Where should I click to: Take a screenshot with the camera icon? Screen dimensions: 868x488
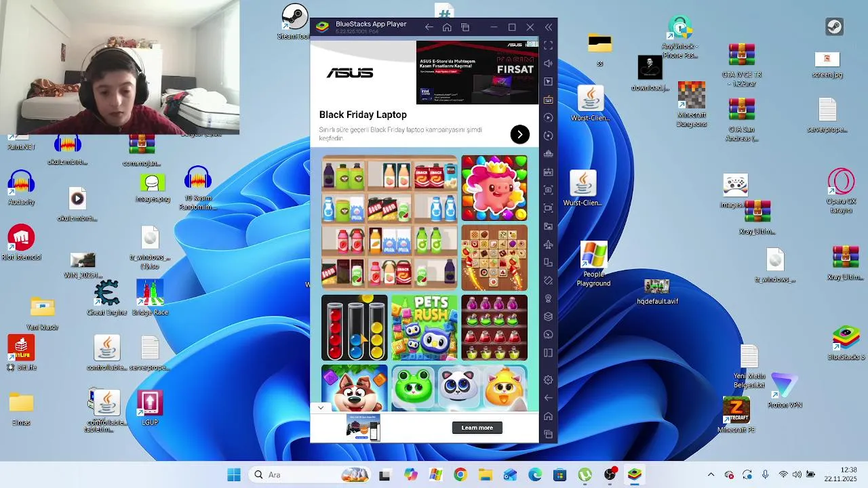(548, 190)
